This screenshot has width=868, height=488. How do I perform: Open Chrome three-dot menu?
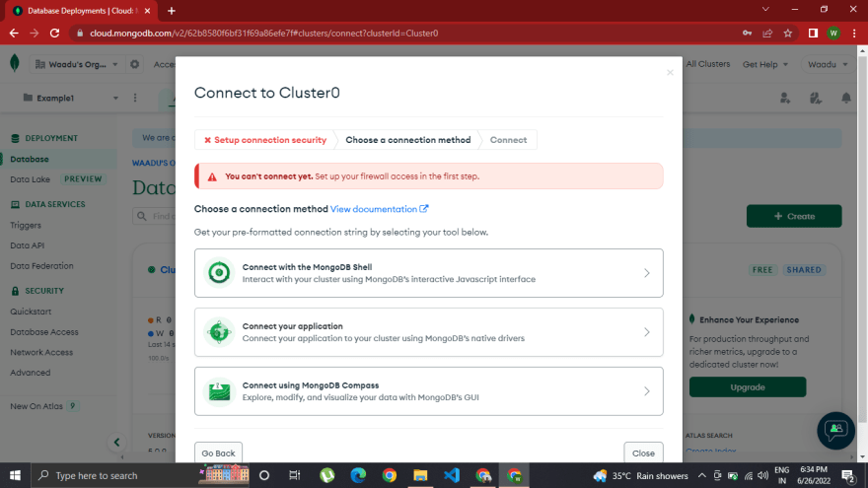[854, 34]
